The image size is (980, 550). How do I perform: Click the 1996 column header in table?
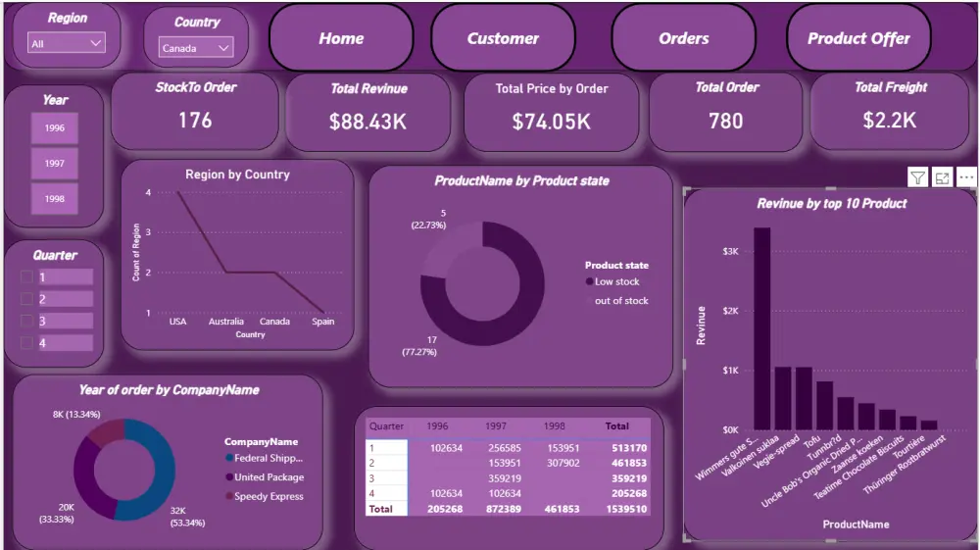[x=437, y=426]
